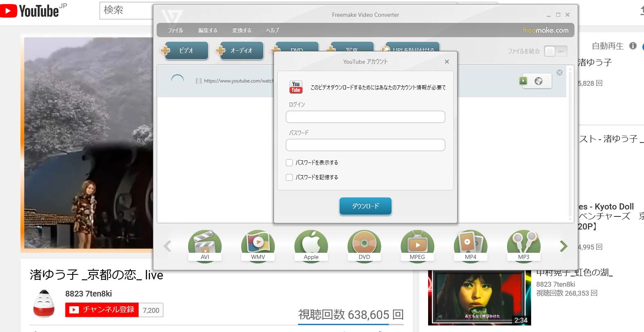Open the 編集する menu
Image resolution: width=644 pixels, height=332 pixels.
click(x=208, y=30)
